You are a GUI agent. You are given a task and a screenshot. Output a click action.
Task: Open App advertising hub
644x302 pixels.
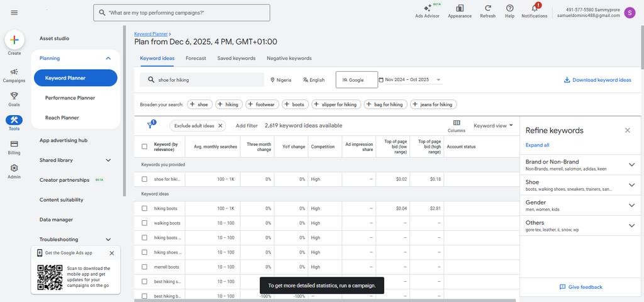[64, 140]
